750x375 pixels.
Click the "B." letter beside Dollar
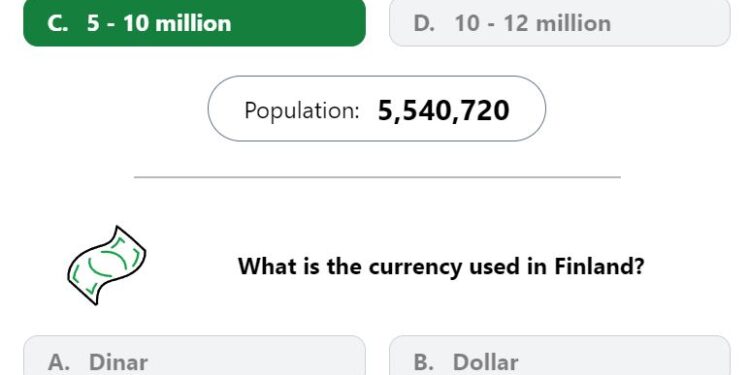coord(424,363)
